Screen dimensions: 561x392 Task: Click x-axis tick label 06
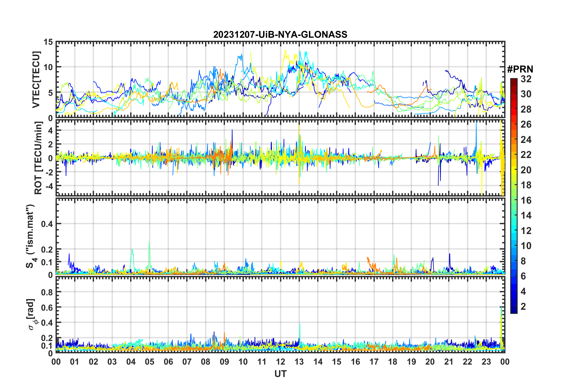168,362
